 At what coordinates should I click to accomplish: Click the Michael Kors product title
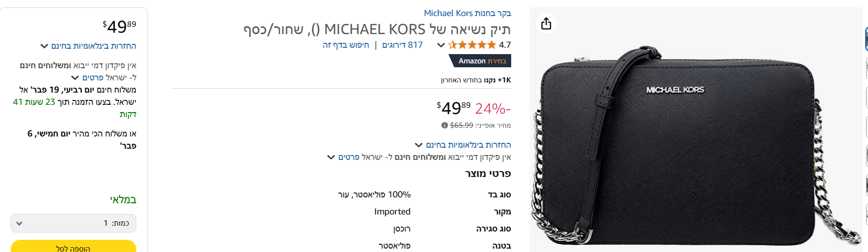click(x=377, y=29)
